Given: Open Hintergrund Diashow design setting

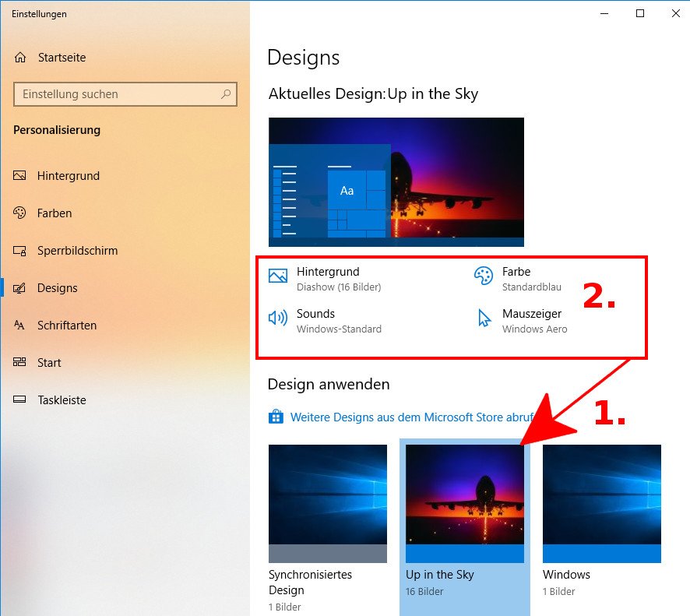Looking at the screenshot, I should [x=328, y=278].
